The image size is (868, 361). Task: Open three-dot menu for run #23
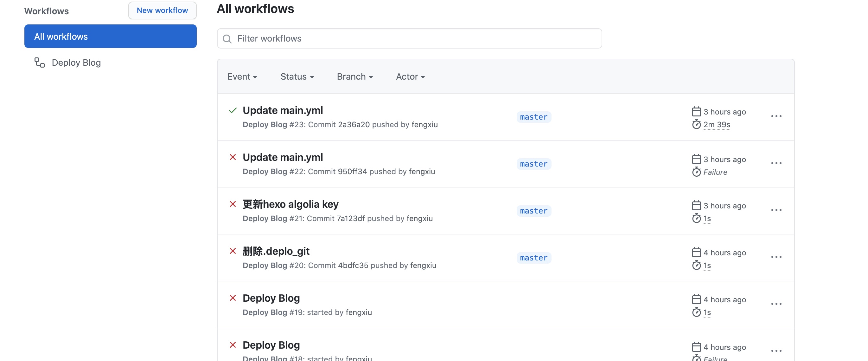(776, 116)
